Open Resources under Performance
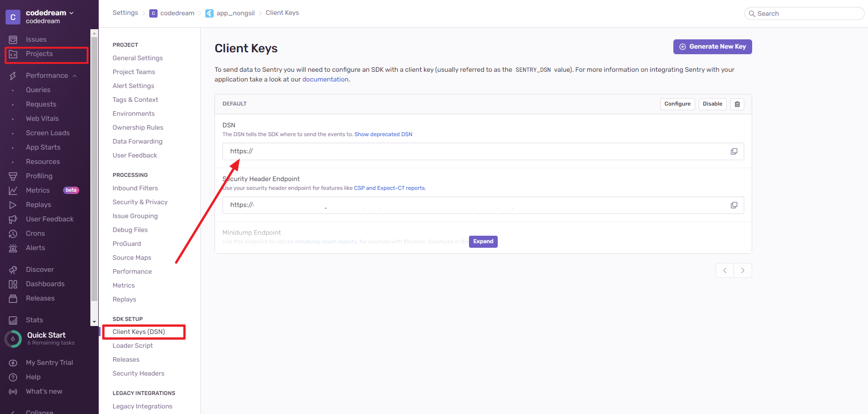The width and height of the screenshot is (868, 414). click(43, 162)
